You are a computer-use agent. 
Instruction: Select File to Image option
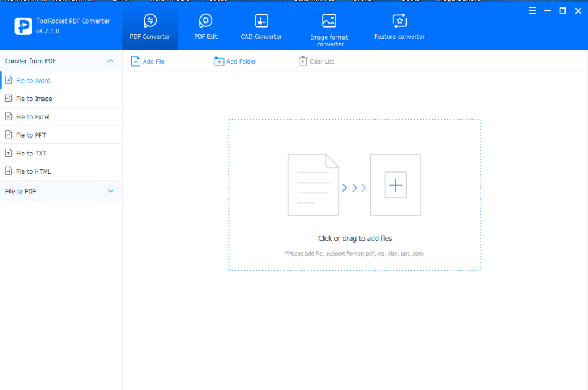pyautogui.click(x=61, y=99)
